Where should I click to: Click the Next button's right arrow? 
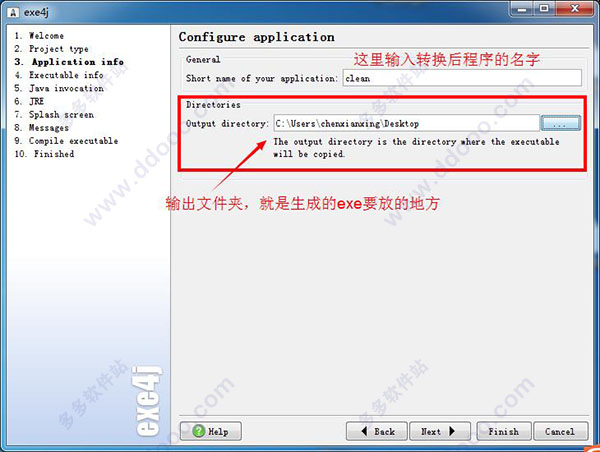(452, 431)
